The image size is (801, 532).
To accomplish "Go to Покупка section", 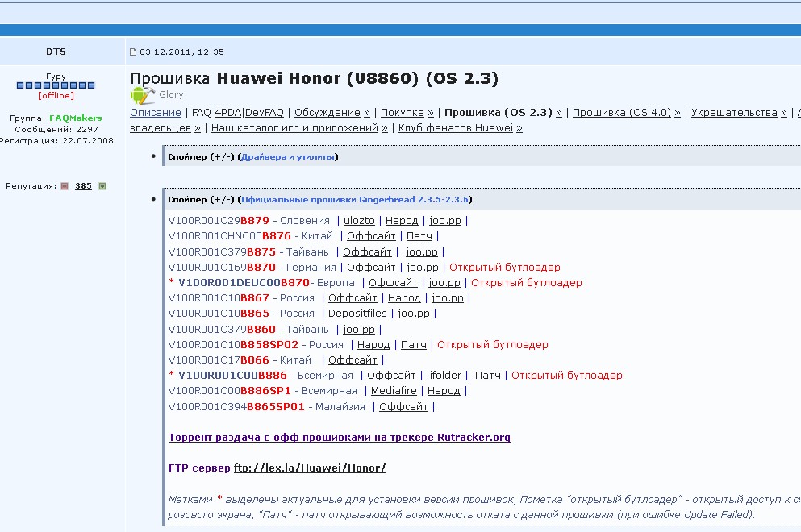I will (407, 112).
